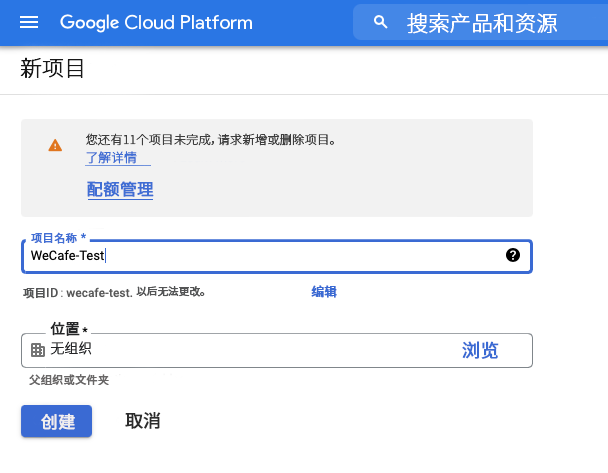Click the 取消 button
Viewport: 608px width, 473px height.
pos(143,421)
